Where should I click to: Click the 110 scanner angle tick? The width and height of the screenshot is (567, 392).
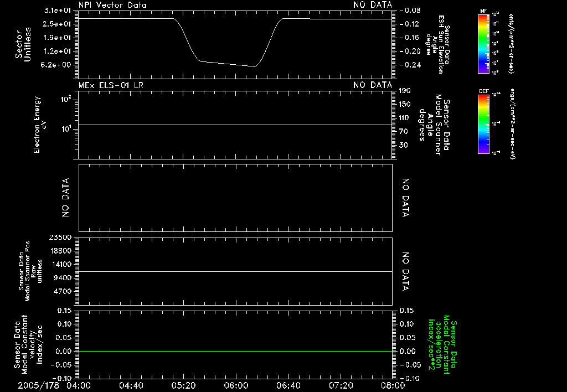[x=405, y=118]
